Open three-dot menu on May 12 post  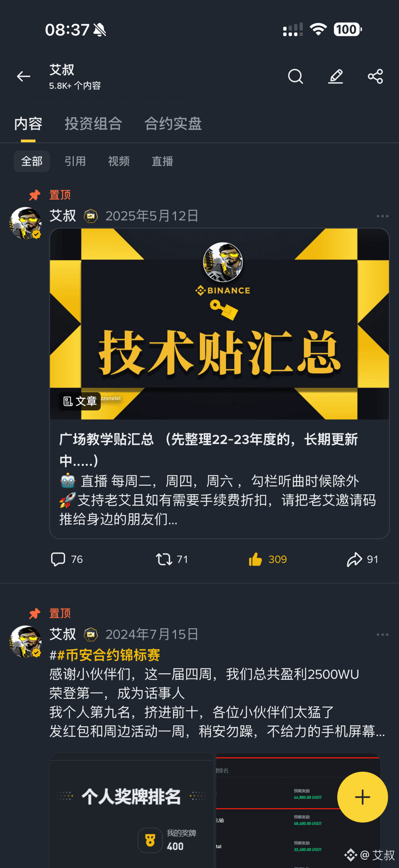coord(383,216)
